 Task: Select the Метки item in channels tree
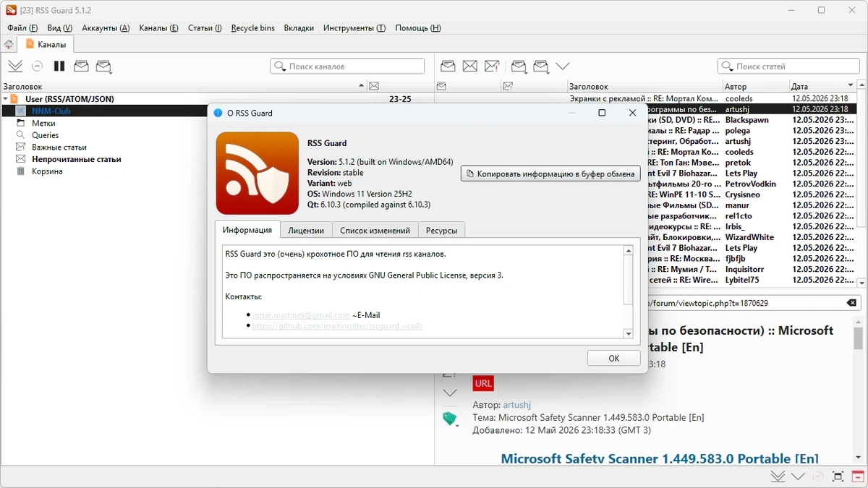(x=43, y=123)
